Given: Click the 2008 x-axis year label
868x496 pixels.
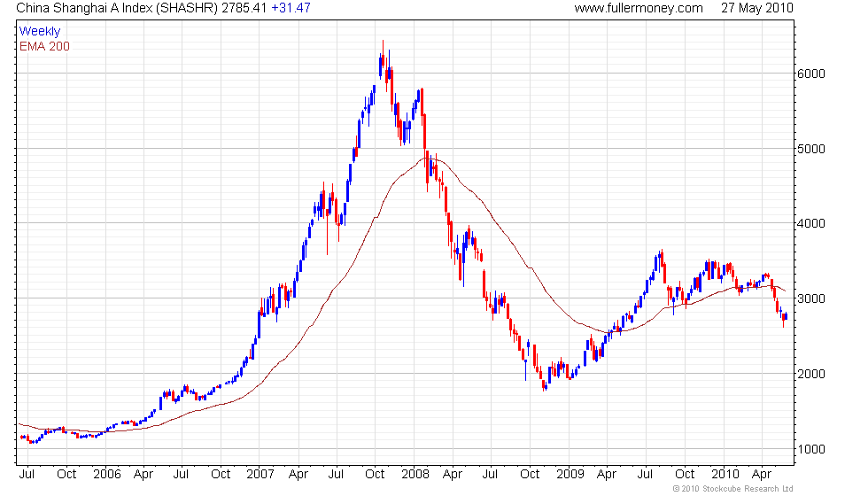Looking at the screenshot, I should coord(415,475).
